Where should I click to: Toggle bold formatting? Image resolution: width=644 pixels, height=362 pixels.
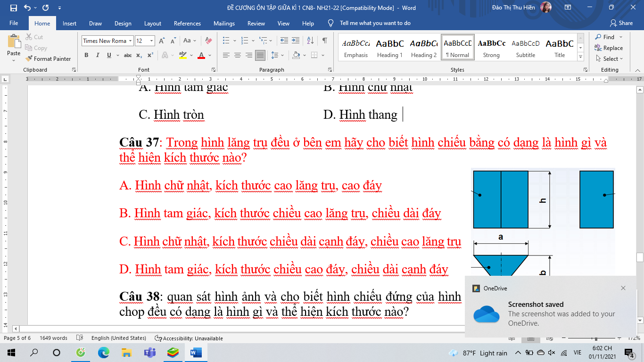86,55
